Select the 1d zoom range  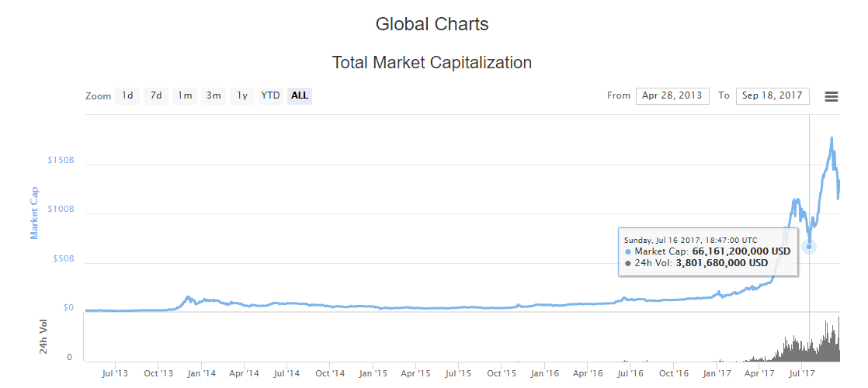coord(127,95)
